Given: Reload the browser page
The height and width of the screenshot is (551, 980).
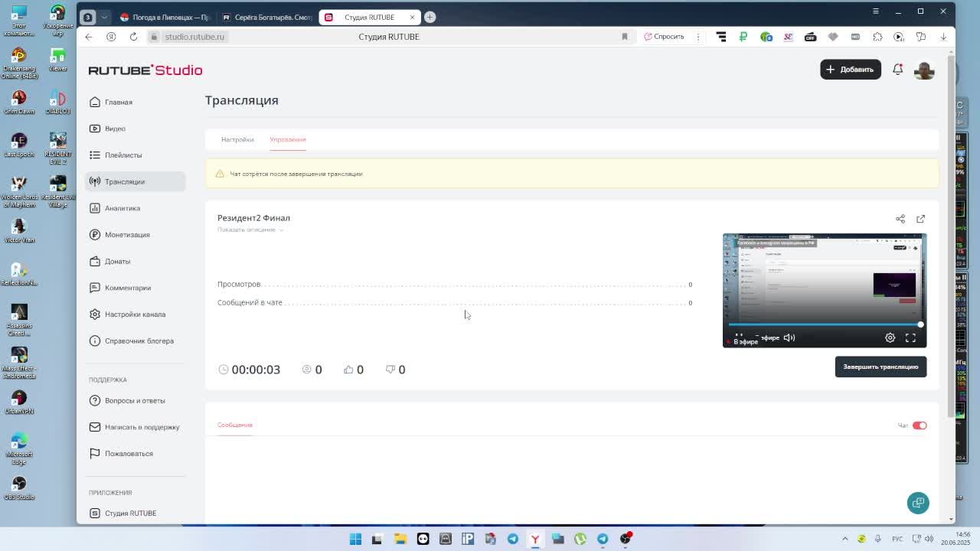Looking at the screenshot, I should (x=133, y=37).
